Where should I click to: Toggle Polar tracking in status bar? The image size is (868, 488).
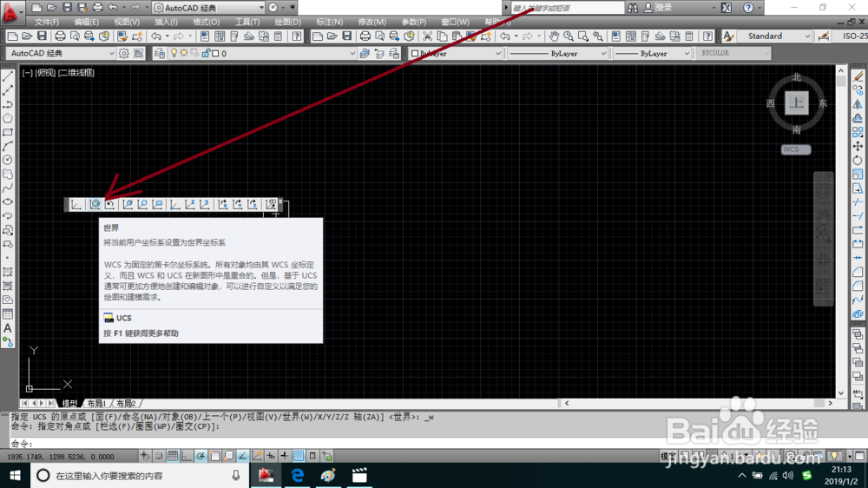click(x=201, y=456)
